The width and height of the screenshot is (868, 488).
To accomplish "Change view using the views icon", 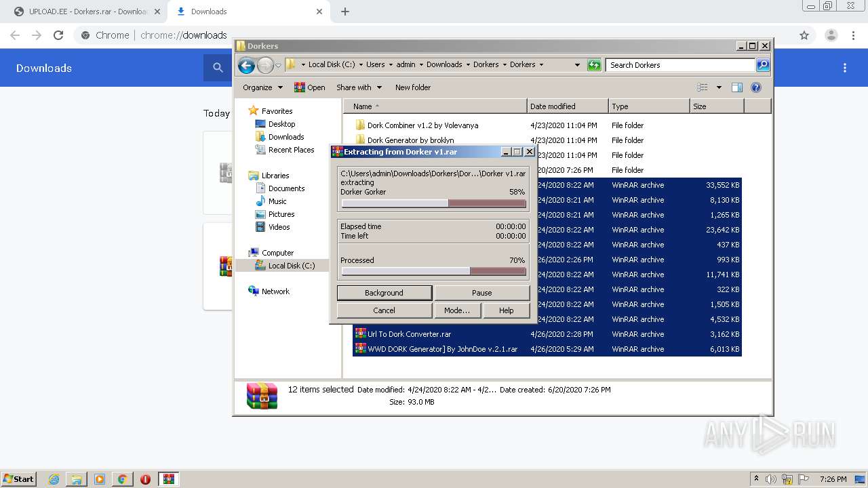I will tap(703, 87).
